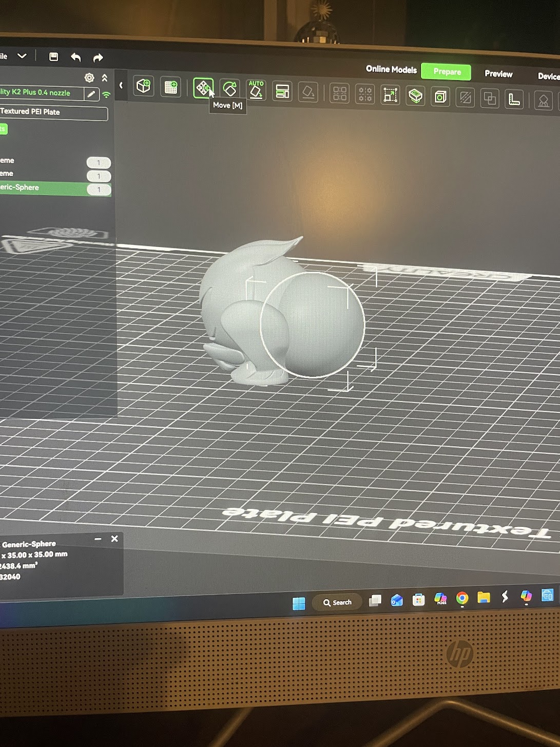Select the Rotate tool

tap(229, 89)
